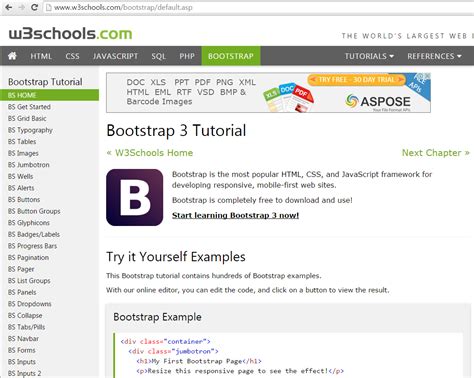Click the browser back arrow
Viewport: 474px width, 378px height.
click(9, 7)
